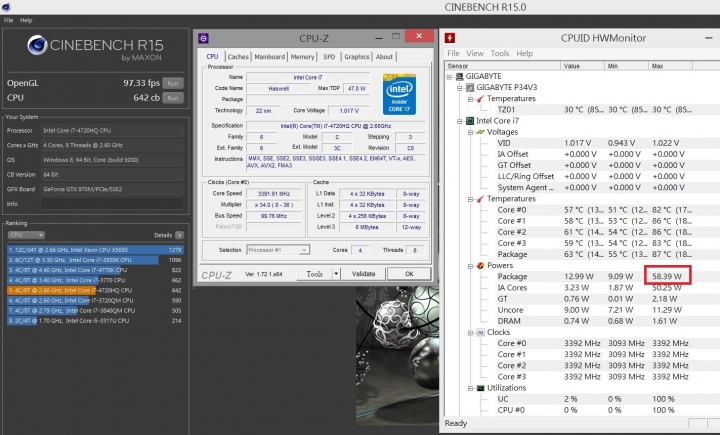Screen dimensions: 720x435
Task: Click the ranking Details toggle button
Action: 178,234
